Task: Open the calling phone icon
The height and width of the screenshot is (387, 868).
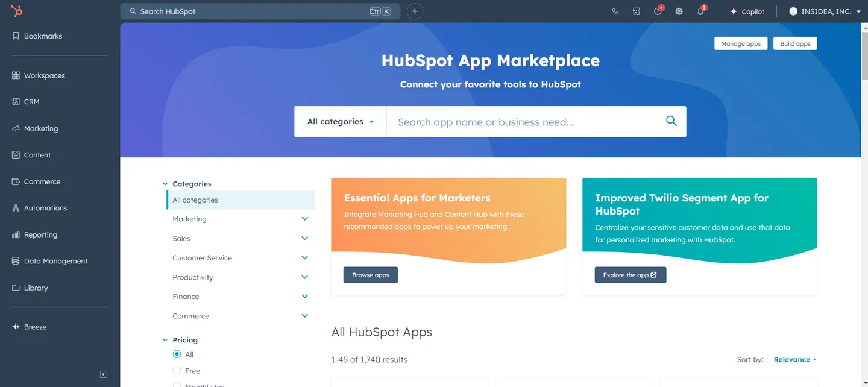Action: (x=615, y=11)
